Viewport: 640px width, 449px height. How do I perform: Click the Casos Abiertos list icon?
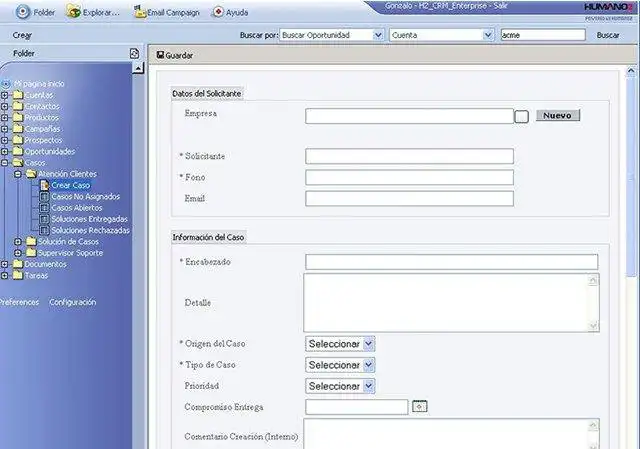44,208
